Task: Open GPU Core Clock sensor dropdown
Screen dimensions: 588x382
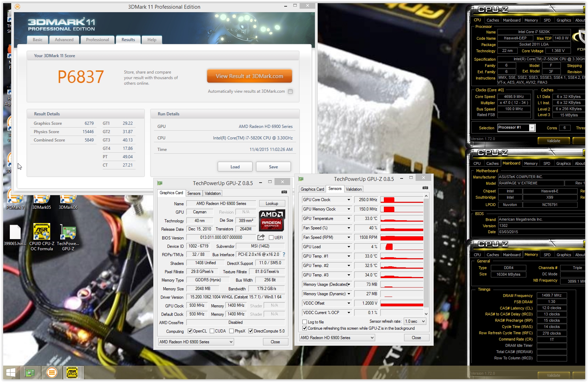Action: [x=349, y=200]
